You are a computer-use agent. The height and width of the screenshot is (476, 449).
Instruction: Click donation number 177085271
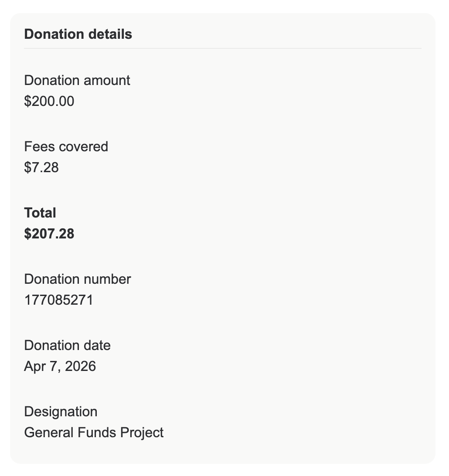[x=58, y=300]
